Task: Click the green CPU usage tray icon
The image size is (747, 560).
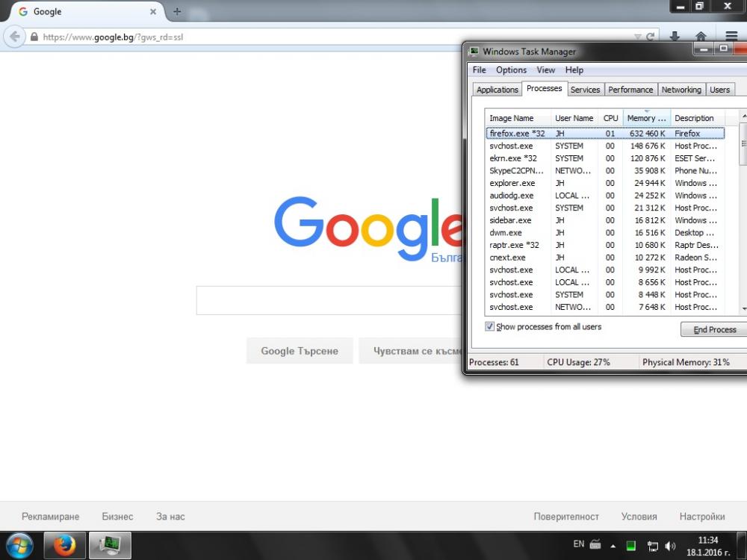Action: (x=630, y=547)
